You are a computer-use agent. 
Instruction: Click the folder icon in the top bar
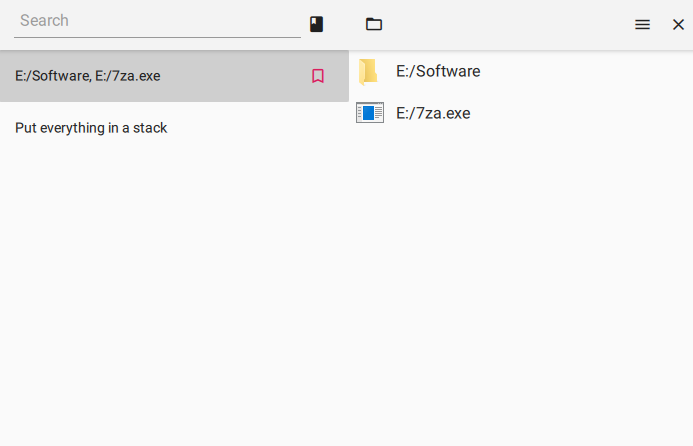(374, 24)
